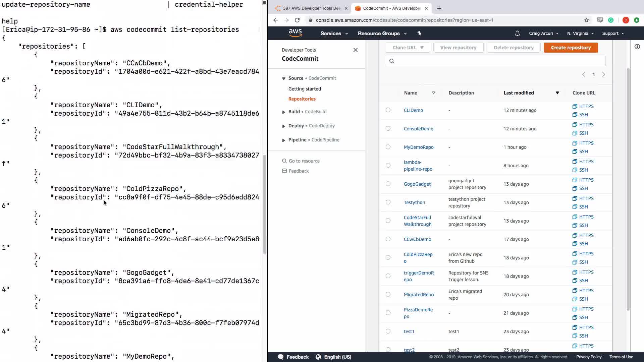The image size is (644, 362).
Task: Switch to the 397_AWS Developer Tools tab
Action: [311, 8]
